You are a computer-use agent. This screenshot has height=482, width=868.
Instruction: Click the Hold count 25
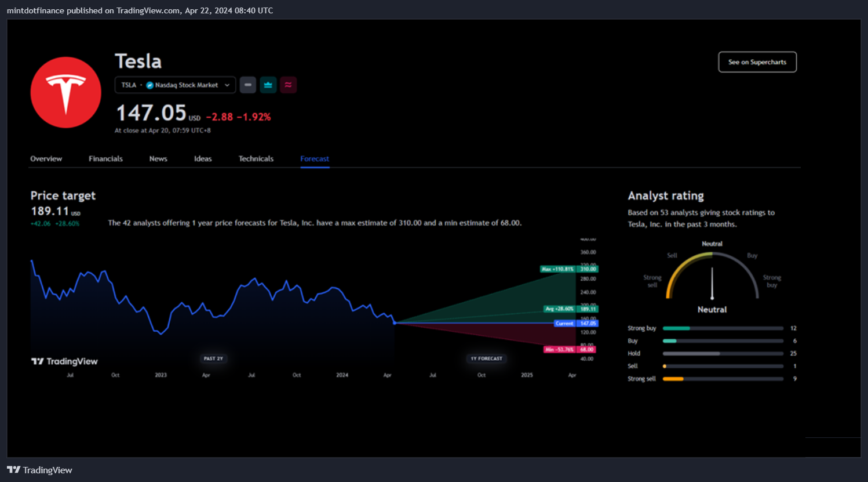793,353
